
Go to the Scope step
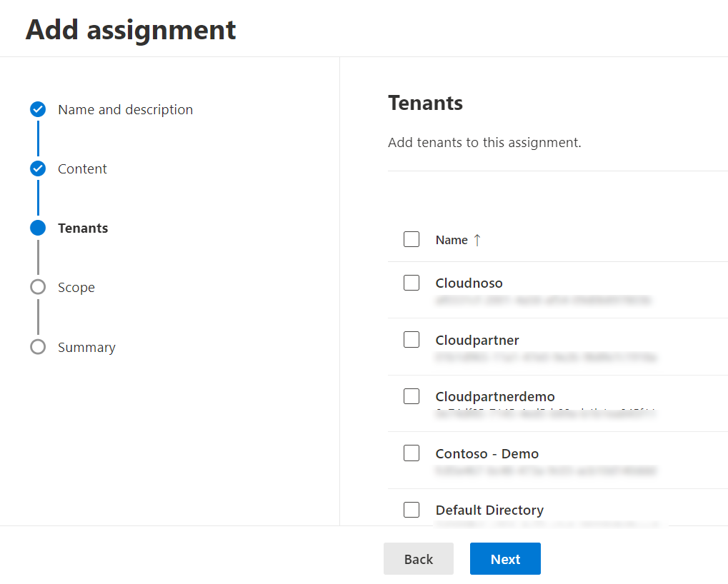click(76, 287)
